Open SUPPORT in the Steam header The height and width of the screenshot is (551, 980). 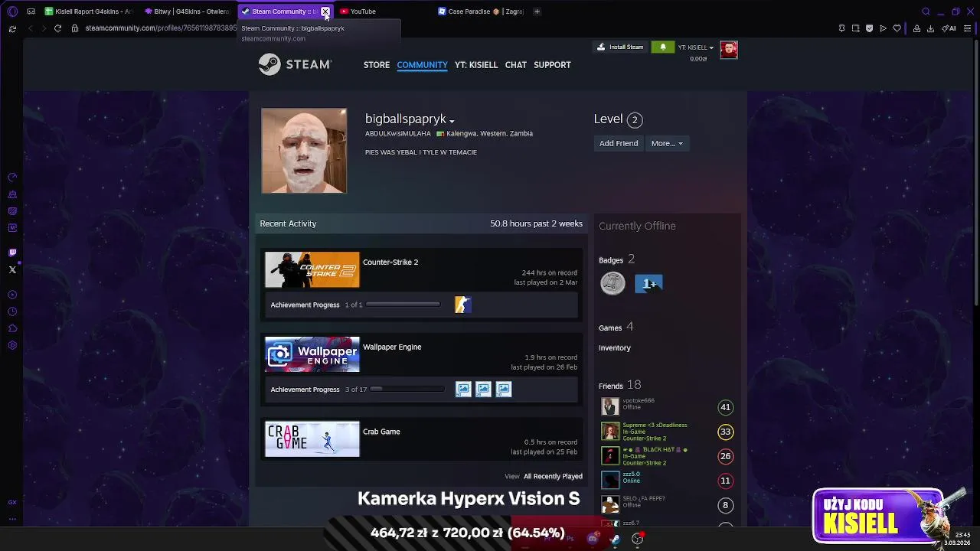tap(552, 65)
